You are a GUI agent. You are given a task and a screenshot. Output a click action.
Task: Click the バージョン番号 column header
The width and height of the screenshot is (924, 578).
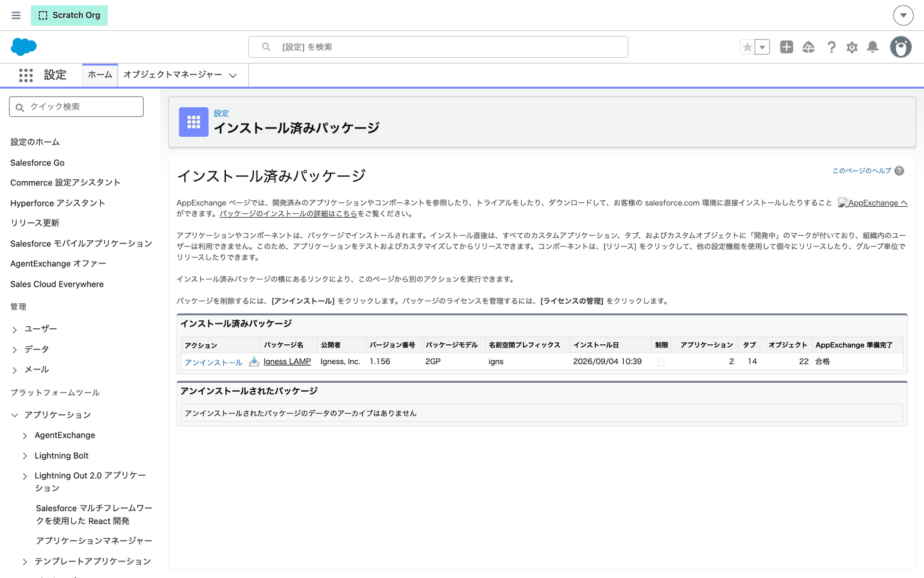click(x=392, y=345)
